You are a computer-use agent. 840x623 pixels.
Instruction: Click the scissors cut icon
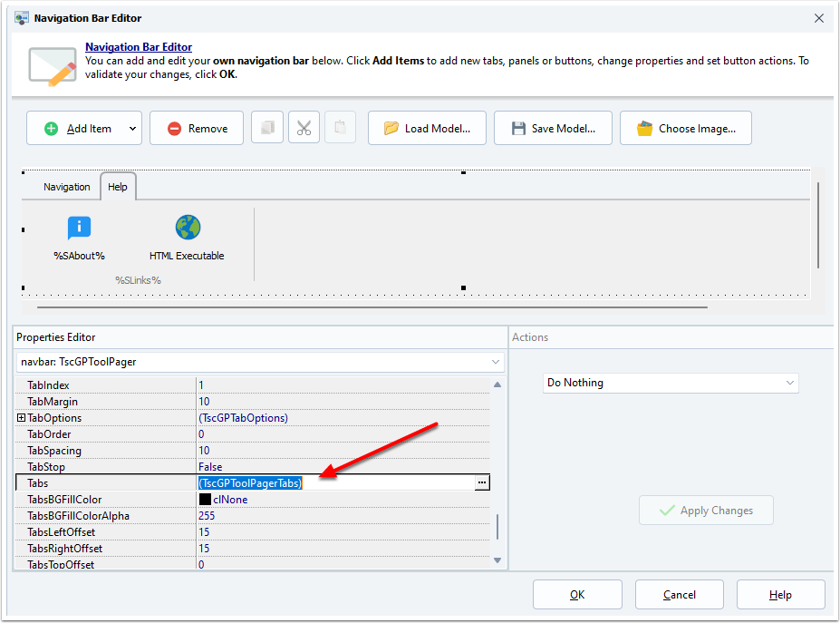point(304,128)
